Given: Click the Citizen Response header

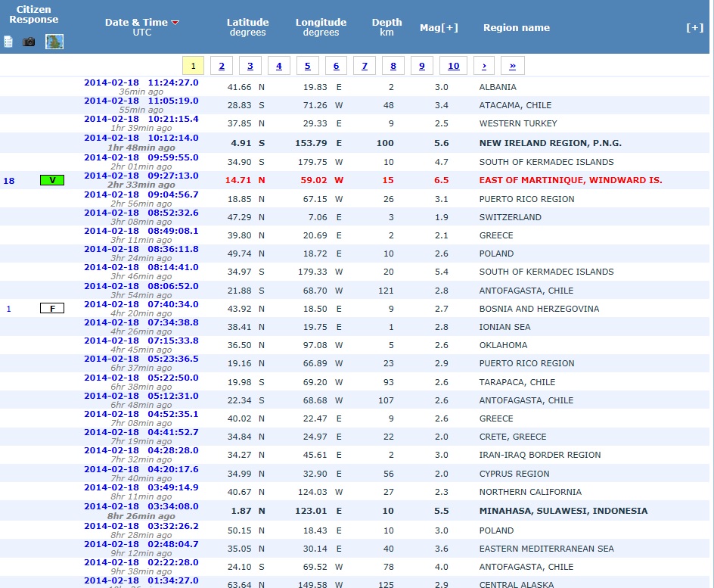Looking at the screenshot, I should coord(34,14).
